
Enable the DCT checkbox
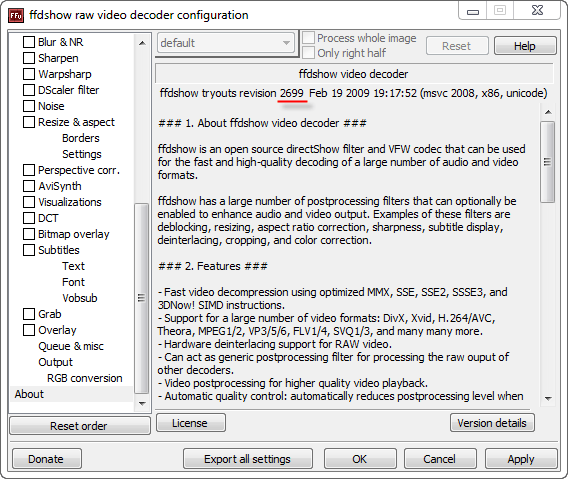pos(29,218)
